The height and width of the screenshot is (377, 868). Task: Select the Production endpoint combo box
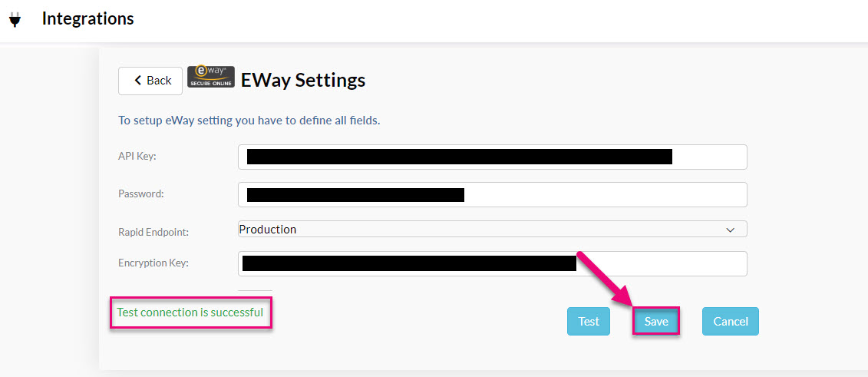[492, 229]
